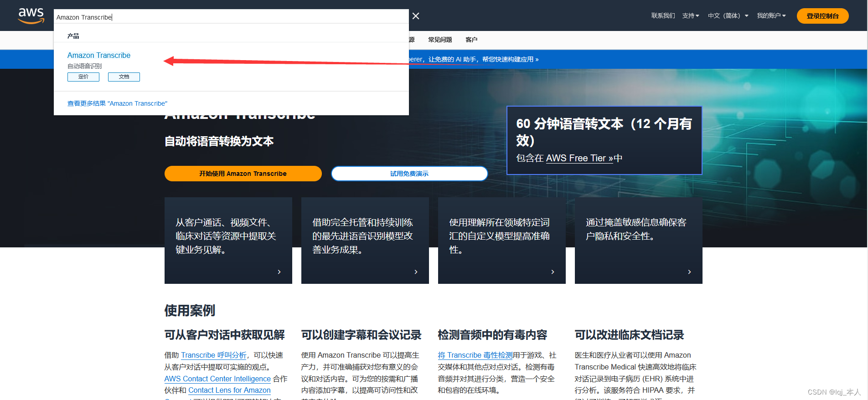Click heading 可从客户对话中获取见解
The width and height of the screenshot is (868, 400).
point(224,335)
